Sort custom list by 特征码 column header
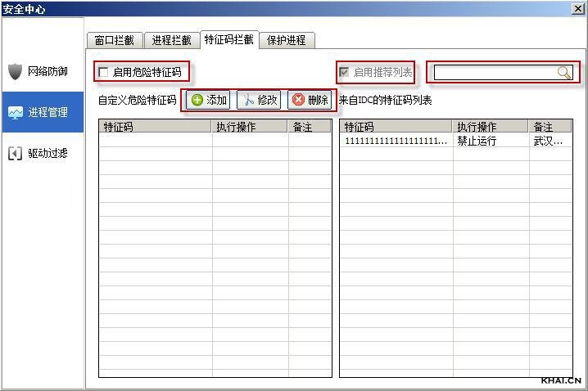The image size is (588, 391). click(155, 127)
